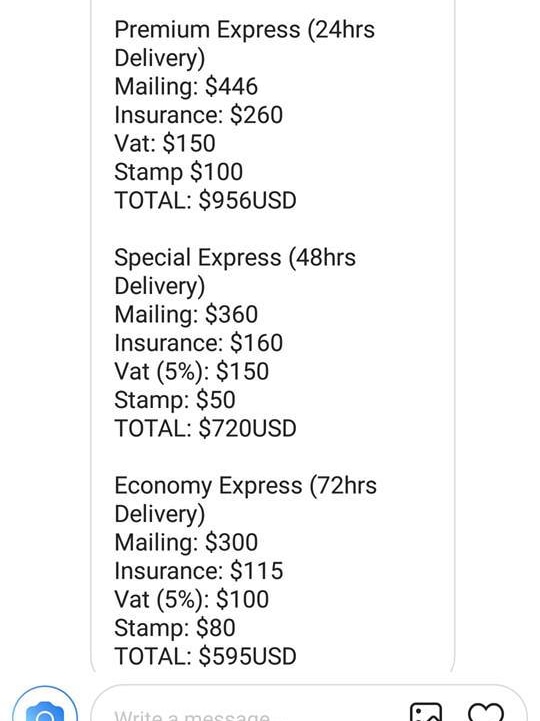Tap the 'Insurance: $115' line

click(x=199, y=571)
